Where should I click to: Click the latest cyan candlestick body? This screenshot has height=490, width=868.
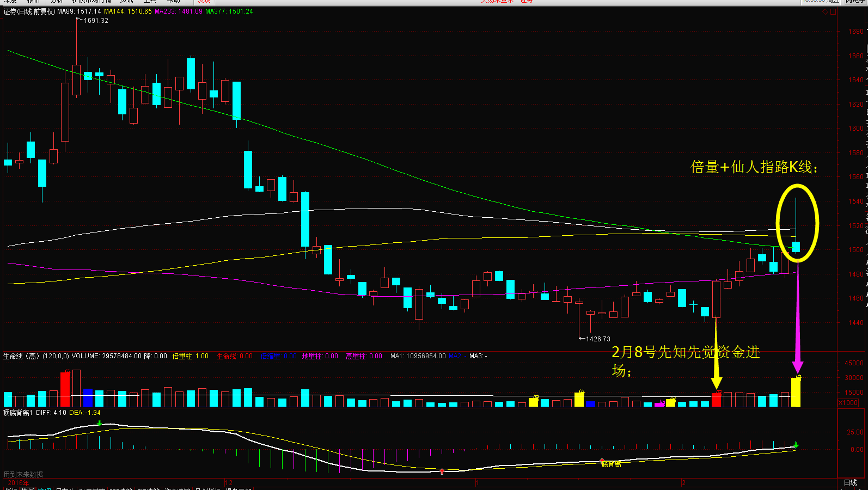coord(796,247)
